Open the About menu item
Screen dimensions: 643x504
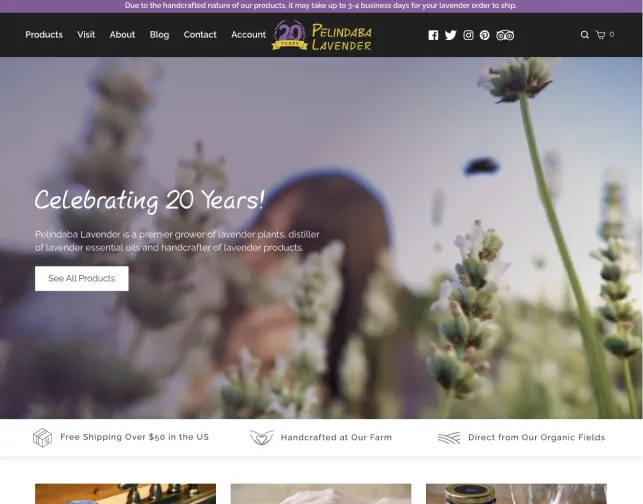(x=122, y=35)
